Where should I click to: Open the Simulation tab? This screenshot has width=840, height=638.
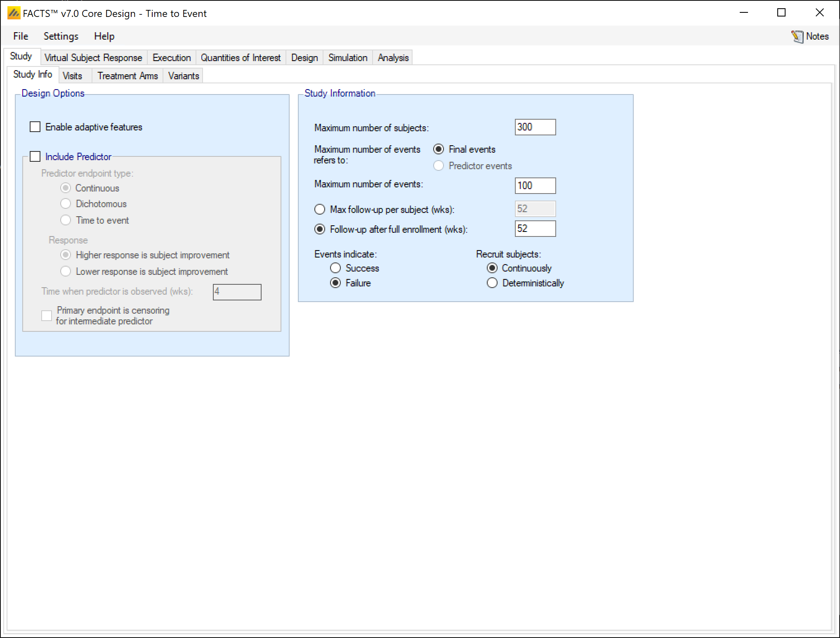(347, 57)
